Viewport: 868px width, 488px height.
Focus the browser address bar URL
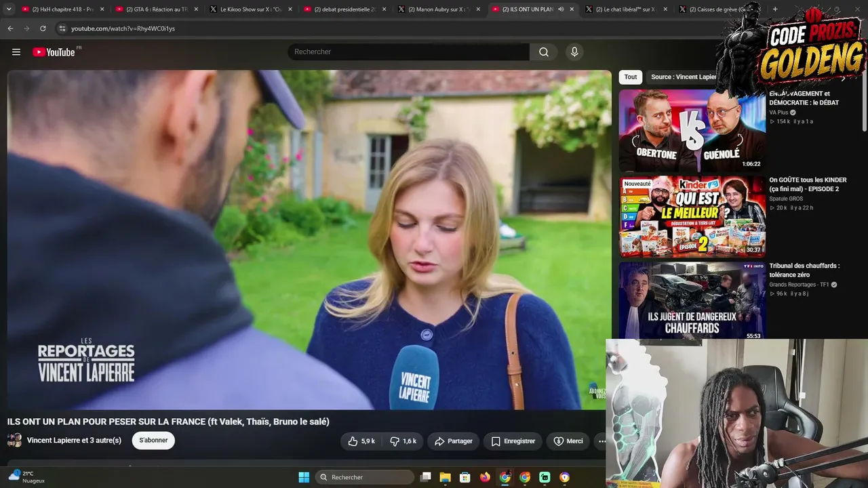point(123,28)
